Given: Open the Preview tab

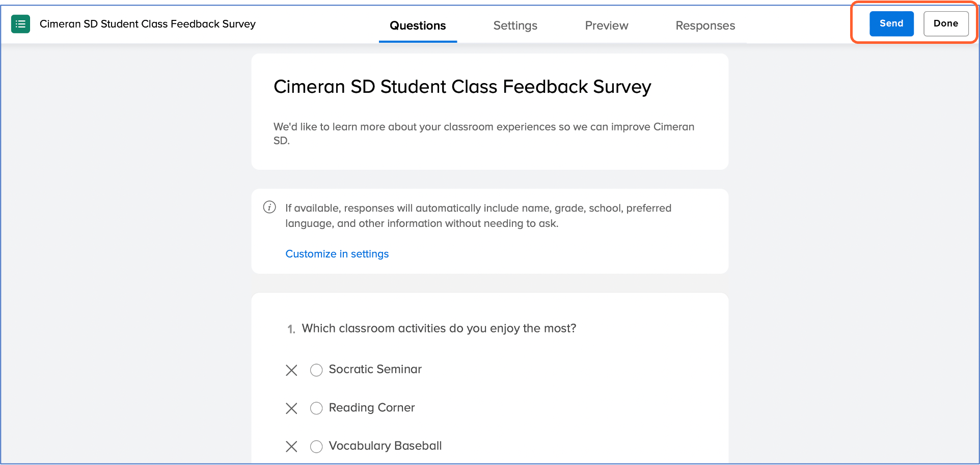Looking at the screenshot, I should click(606, 25).
